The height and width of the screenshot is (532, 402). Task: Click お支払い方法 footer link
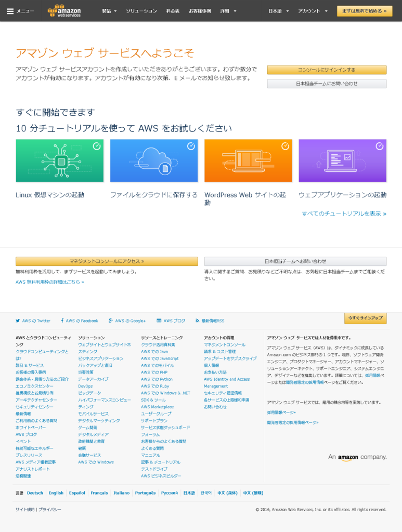click(x=215, y=372)
